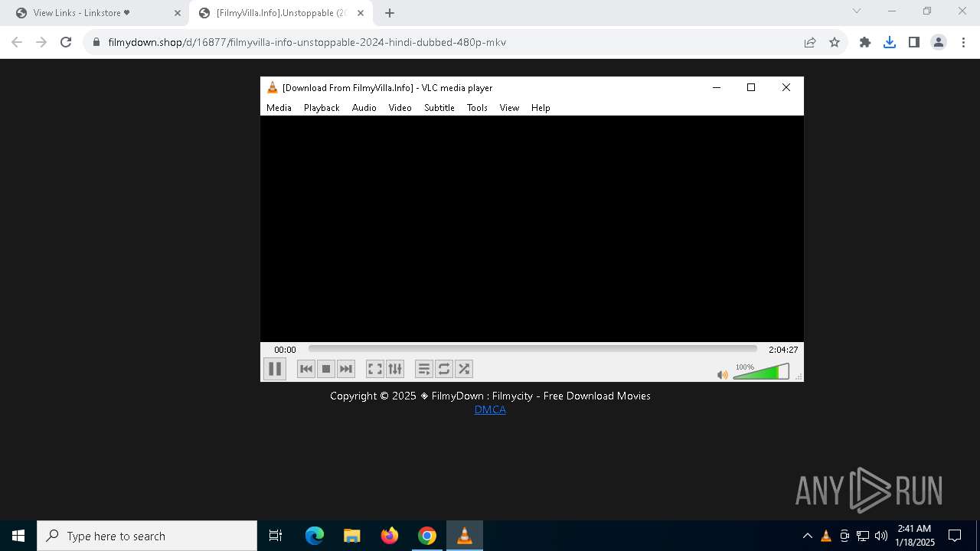Viewport: 980px width, 551px height.
Task: Skip to previous media in VLC
Action: pos(306,369)
